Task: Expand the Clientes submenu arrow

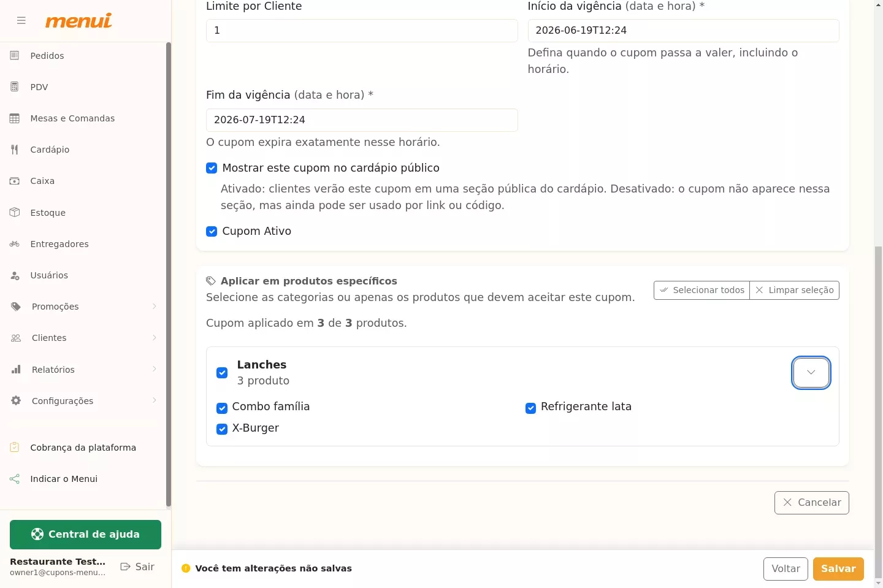Action: click(x=155, y=338)
